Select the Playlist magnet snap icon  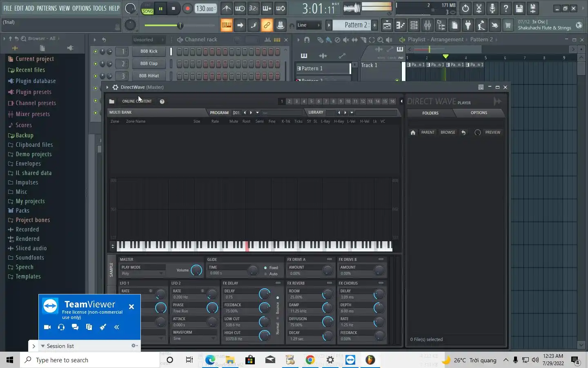point(307,40)
